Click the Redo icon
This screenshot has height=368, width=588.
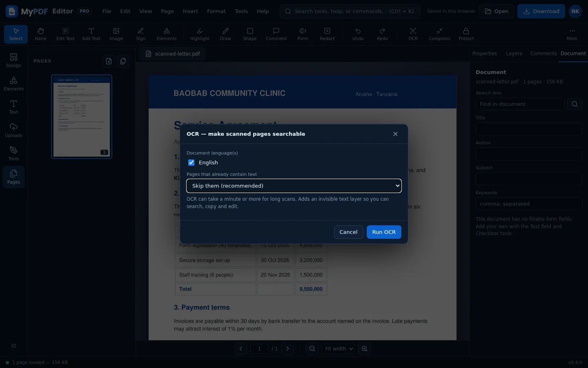point(383,34)
